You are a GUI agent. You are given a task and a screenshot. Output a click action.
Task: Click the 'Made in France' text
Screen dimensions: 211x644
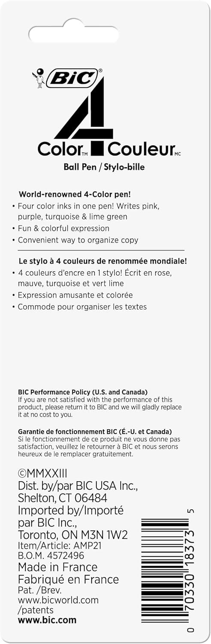[x=57, y=567]
